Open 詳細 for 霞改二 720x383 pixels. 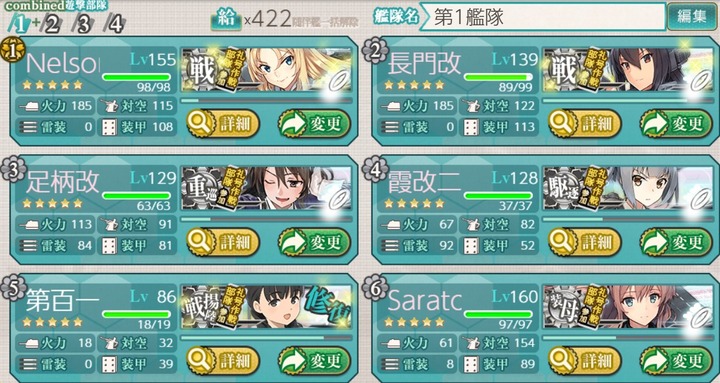(x=585, y=242)
